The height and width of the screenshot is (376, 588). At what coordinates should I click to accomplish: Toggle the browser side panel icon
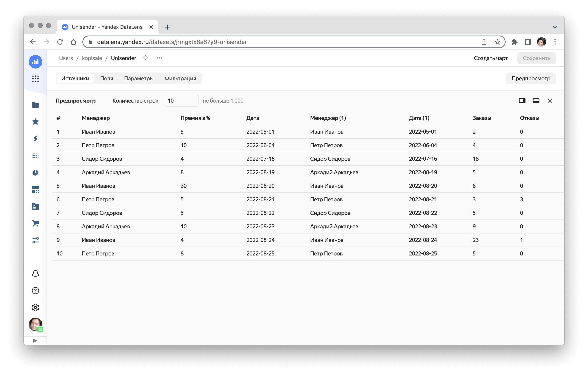tap(528, 42)
